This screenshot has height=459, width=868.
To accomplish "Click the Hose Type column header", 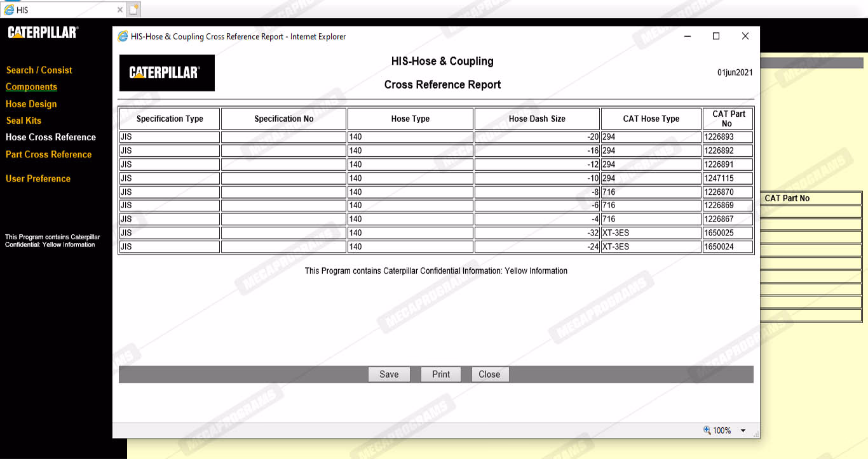I will 410,119.
